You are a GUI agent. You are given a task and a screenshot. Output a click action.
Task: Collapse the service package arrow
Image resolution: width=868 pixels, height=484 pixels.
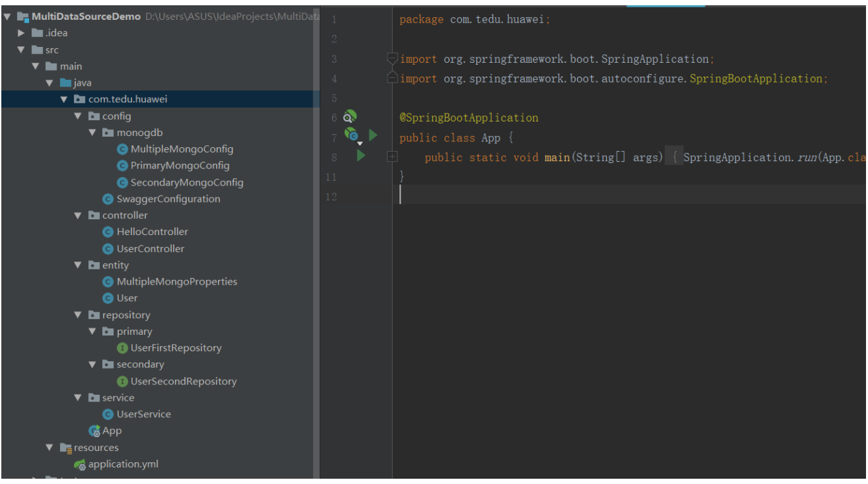tap(78, 398)
